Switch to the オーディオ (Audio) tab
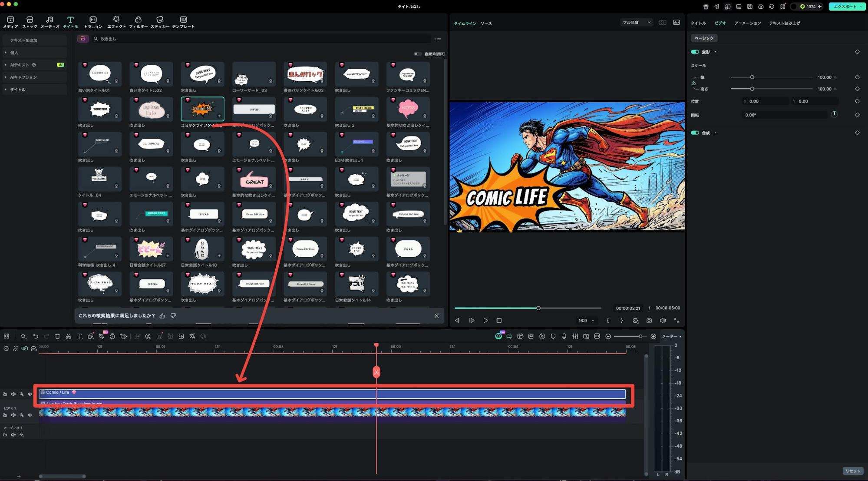This screenshot has height=481, width=868. tap(50, 22)
